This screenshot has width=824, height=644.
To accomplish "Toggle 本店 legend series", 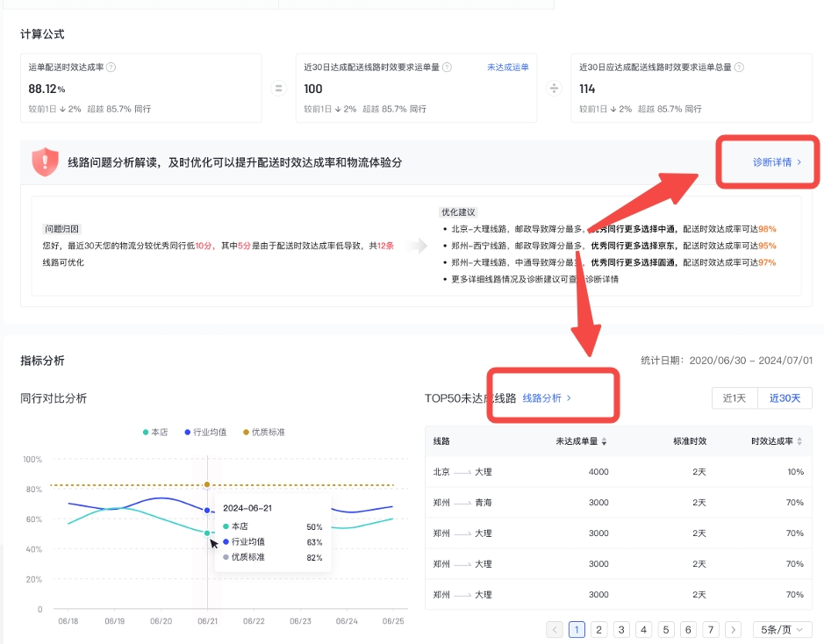I will (155, 433).
